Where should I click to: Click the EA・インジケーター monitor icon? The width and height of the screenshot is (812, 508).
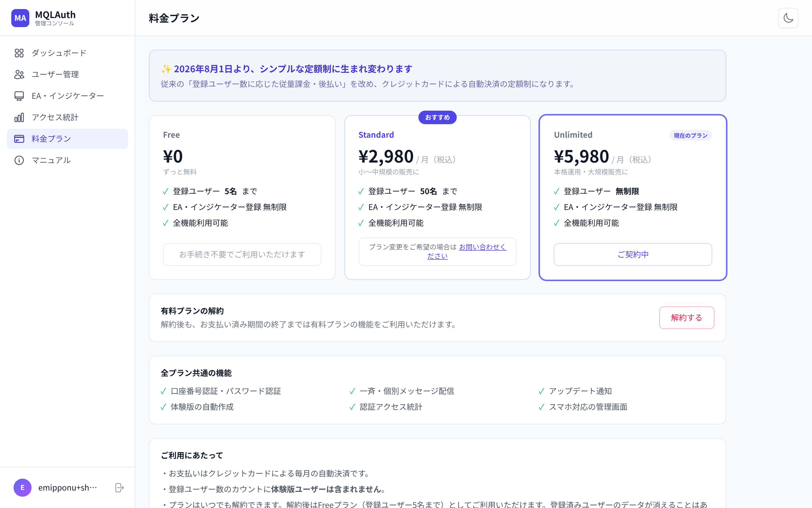[19, 96]
